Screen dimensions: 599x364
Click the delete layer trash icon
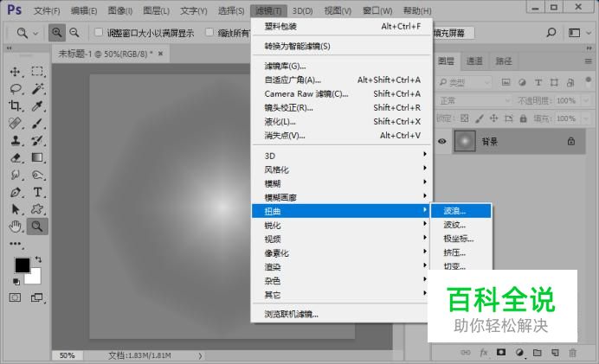[x=573, y=353]
